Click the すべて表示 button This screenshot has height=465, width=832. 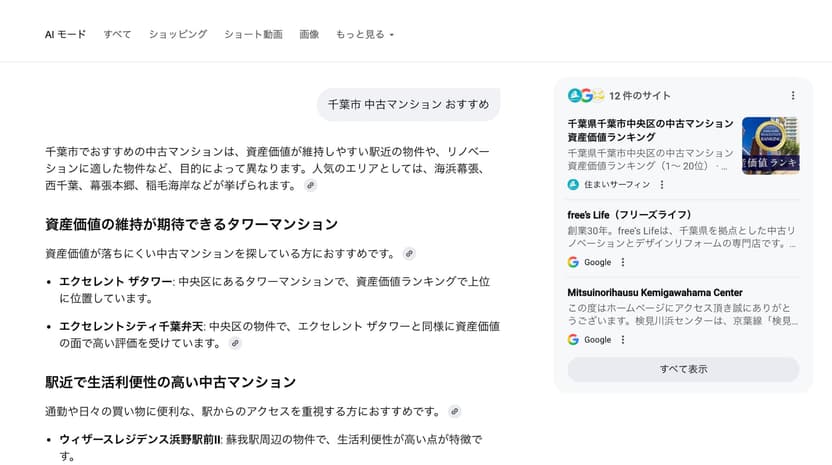(683, 369)
